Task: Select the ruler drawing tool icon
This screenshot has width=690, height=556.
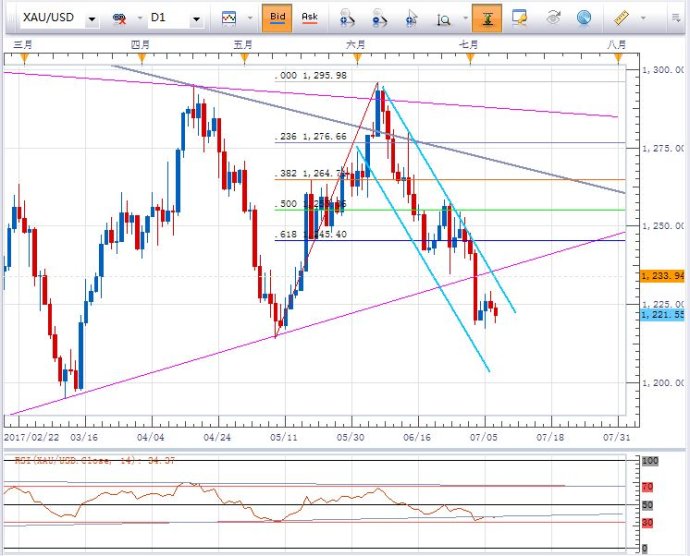Action: click(620, 18)
